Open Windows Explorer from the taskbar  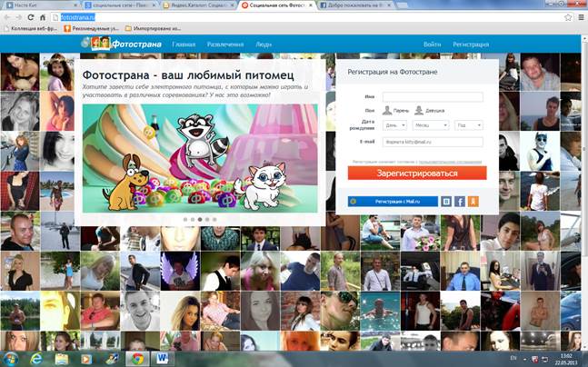[x=62, y=359]
